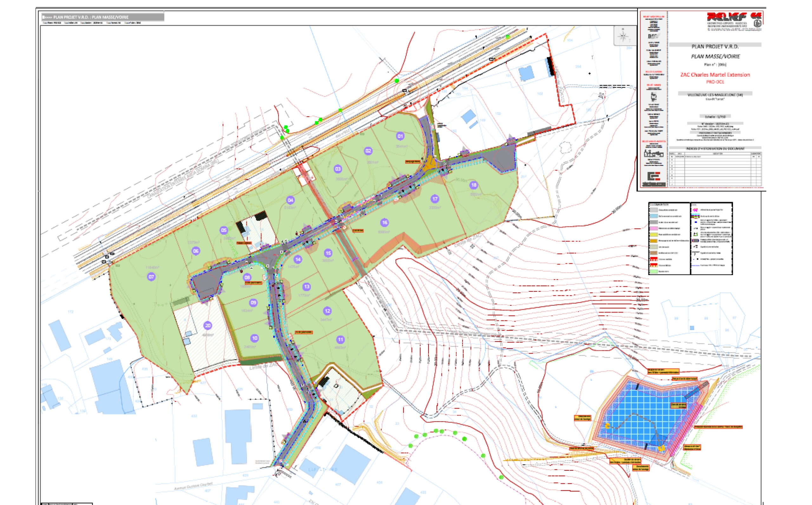This screenshot has height=505, width=812.
Task: Click lot 18 purple circle marker
Action: pyautogui.click(x=474, y=185)
